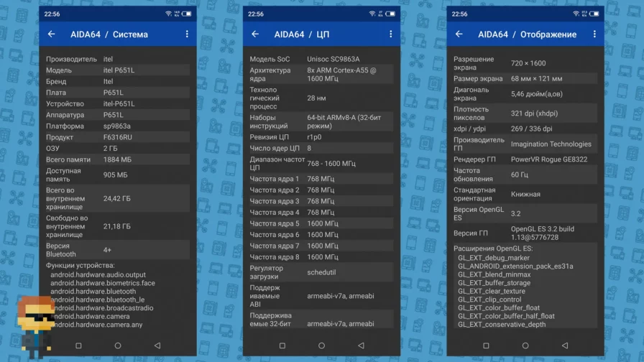The height and width of the screenshot is (362, 644).
Task: Tap the home circle button under Система screen
Action: (118, 345)
